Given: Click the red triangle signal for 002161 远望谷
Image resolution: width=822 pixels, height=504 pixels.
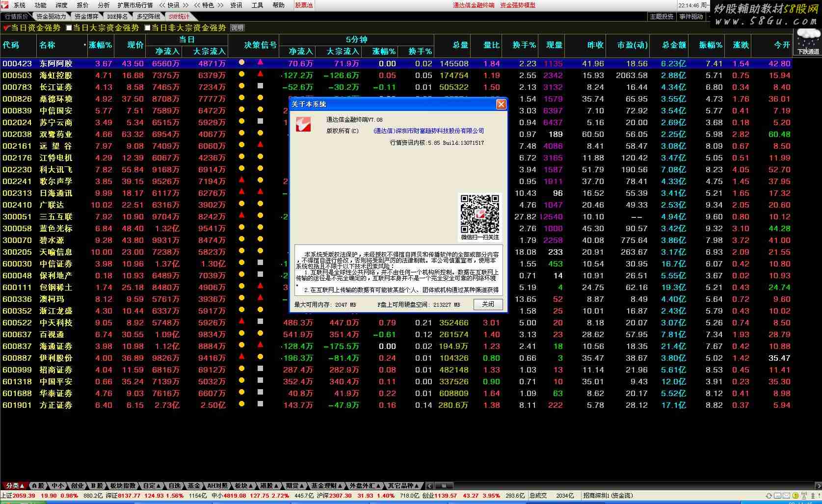Looking at the screenshot, I should tap(260, 145).
